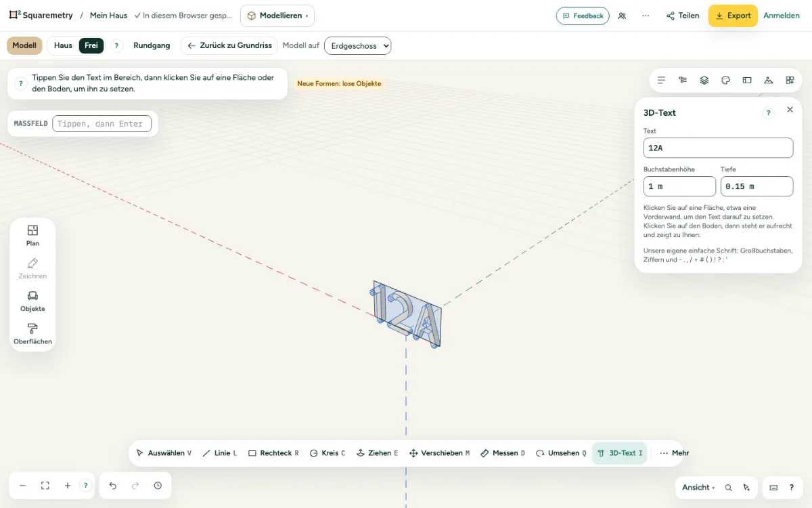Pick the Linie drawing tool
Screen dimensions: 812x508
pos(220,453)
